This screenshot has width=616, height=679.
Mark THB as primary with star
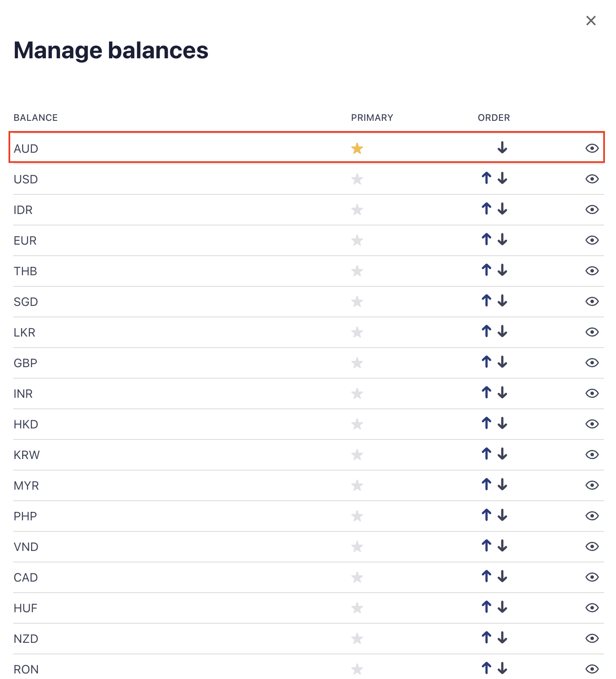click(357, 271)
